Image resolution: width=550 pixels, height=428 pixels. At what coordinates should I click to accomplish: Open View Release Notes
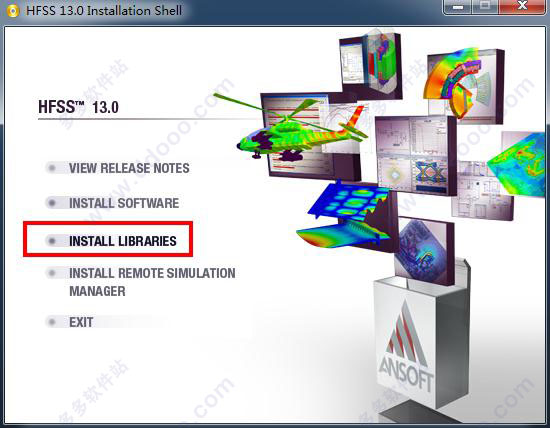click(129, 168)
